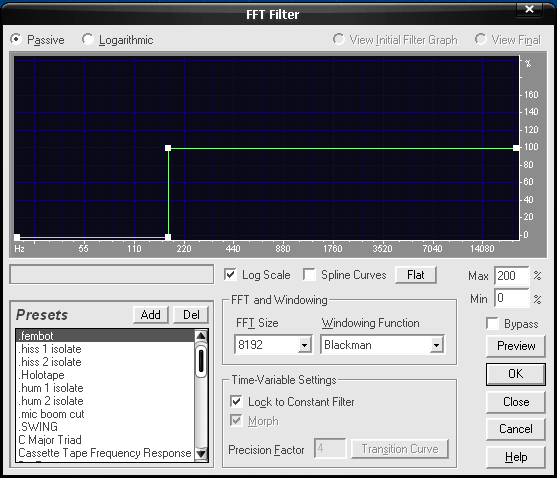Open the FFT Size dropdown

(x=304, y=344)
